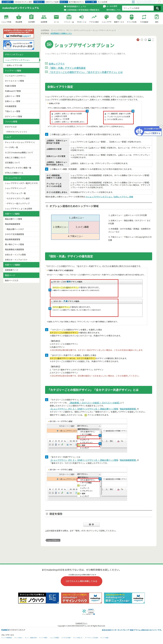Click the ショップデザインオプション title icon
163x644 pixels.
(x=49, y=44)
